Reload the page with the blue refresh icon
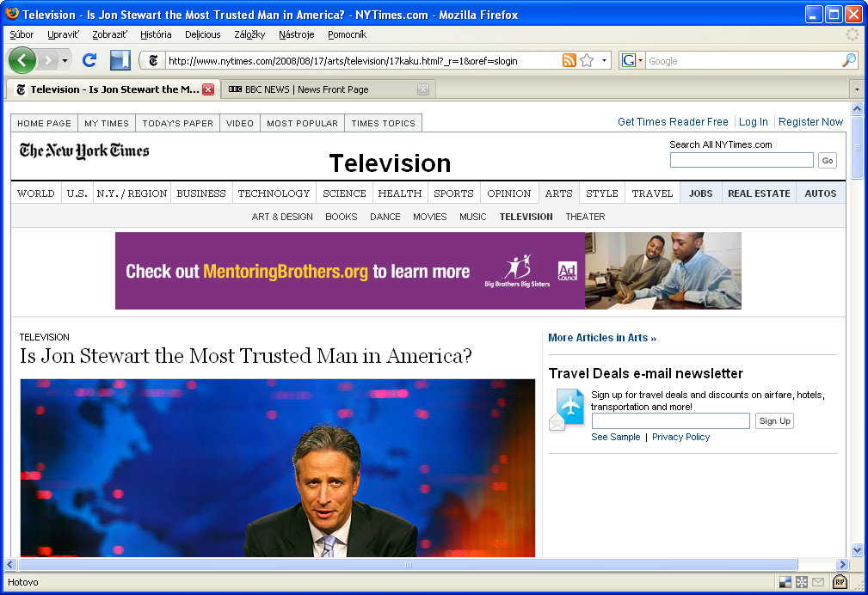 tap(89, 60)
